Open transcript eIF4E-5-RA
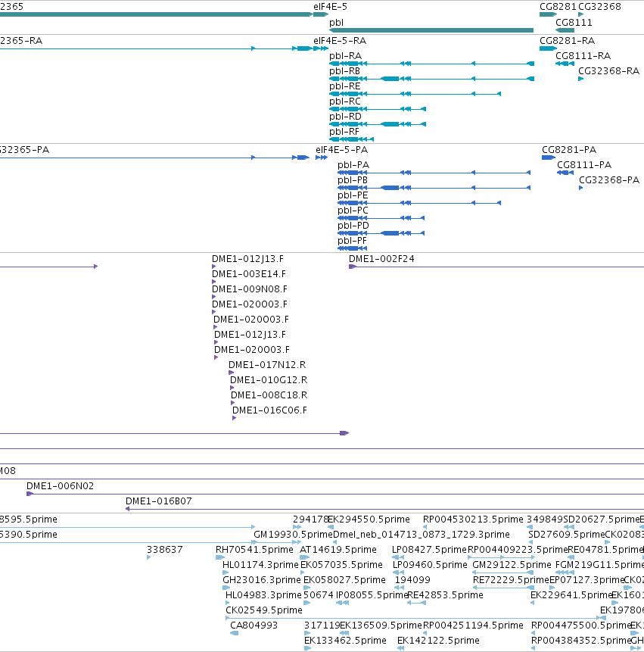Image resolution: width=644 pixels, height=652 pixels. pos(340,41)
